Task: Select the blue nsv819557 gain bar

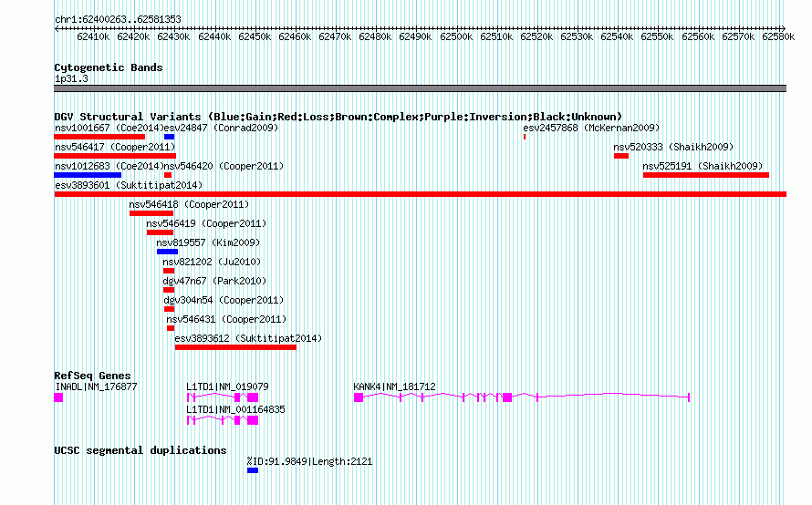Action: [167, 252]
